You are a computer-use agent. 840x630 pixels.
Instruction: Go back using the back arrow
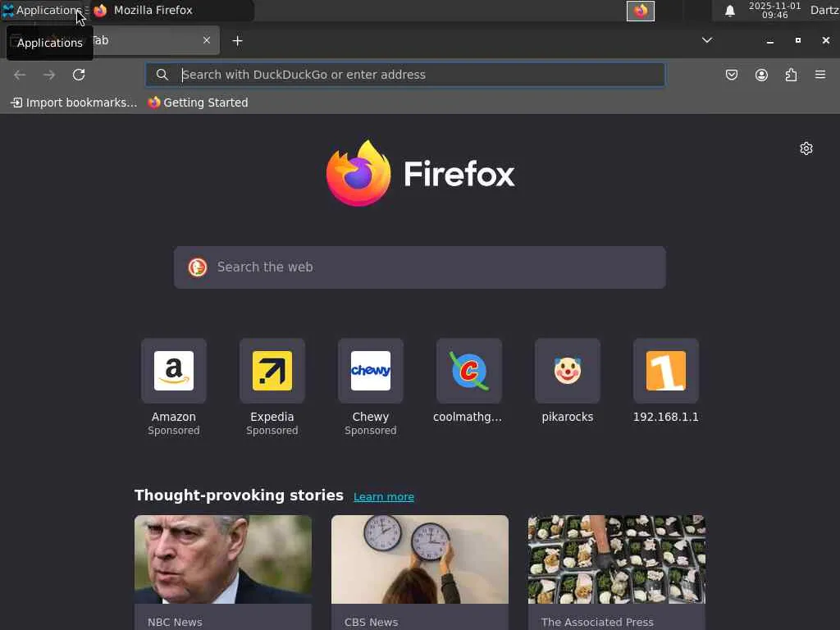pos(20,75)
